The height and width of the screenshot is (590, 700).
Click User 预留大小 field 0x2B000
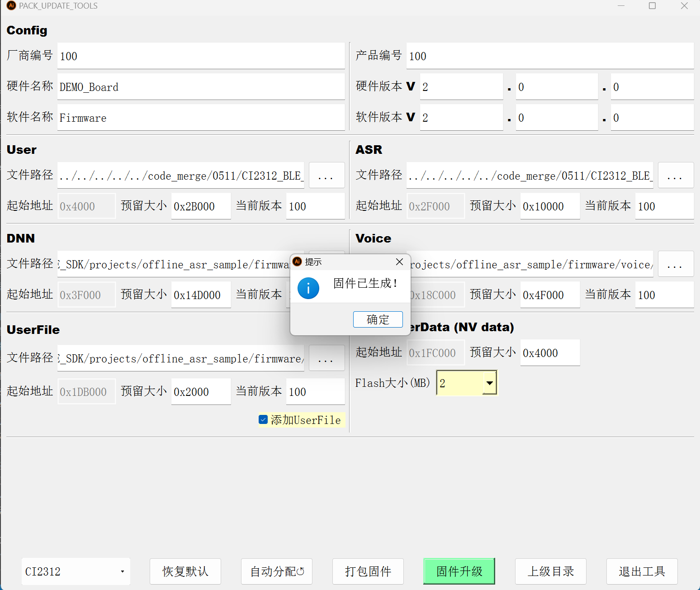pos(201,206)
